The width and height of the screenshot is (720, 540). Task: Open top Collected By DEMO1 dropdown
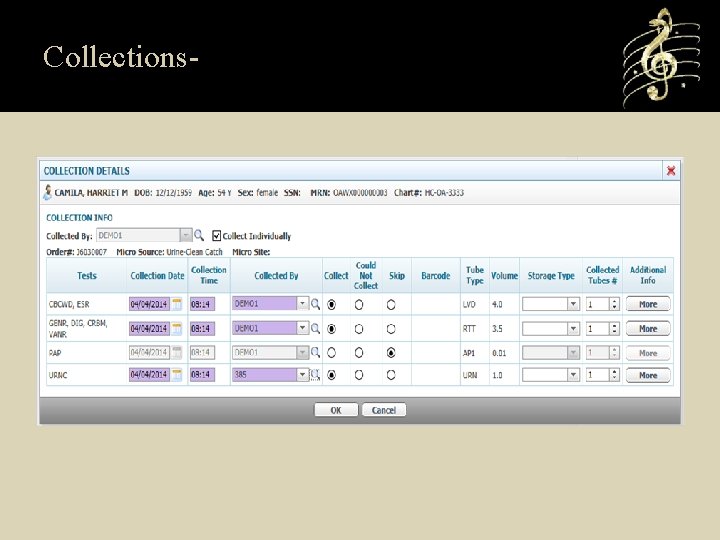[186, 235]
